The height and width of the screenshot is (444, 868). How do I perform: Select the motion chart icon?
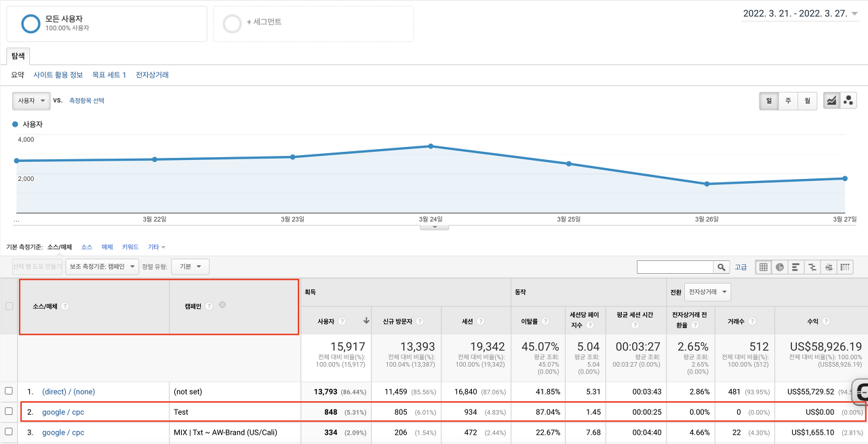pyautogui.click(x=848, y=100)
